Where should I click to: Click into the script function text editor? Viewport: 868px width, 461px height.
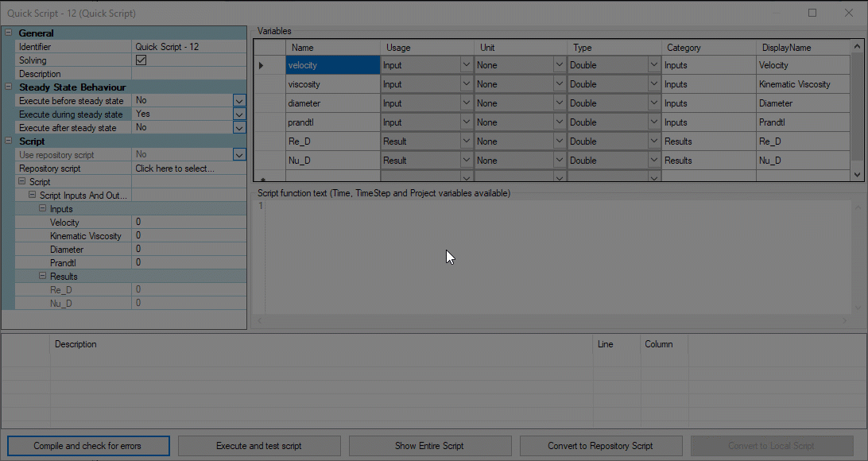[x=548, y=254]
